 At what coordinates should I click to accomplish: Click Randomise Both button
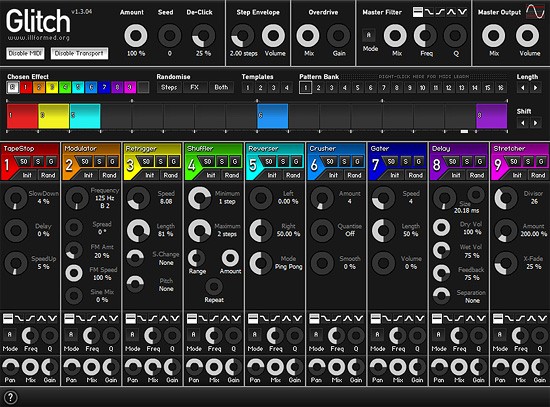(221, 87)
